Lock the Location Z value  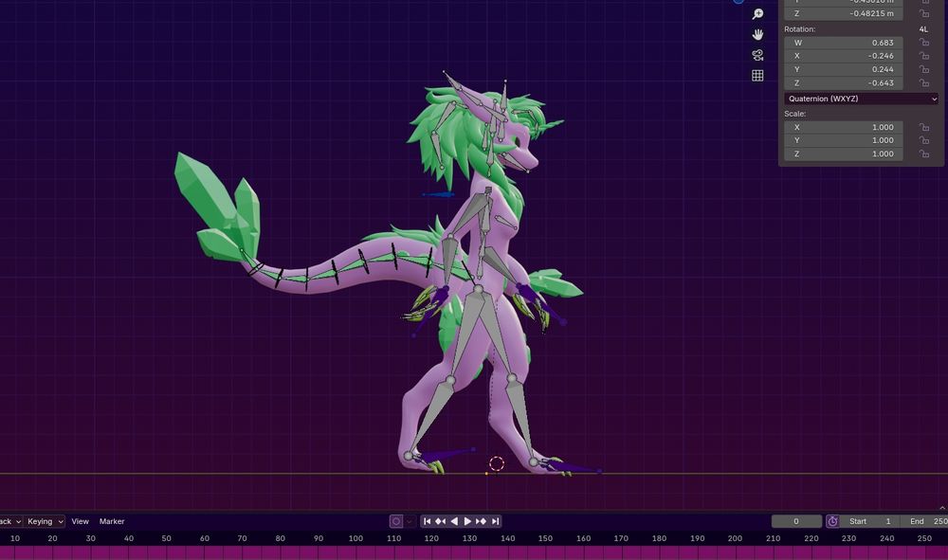click(924, 13)
